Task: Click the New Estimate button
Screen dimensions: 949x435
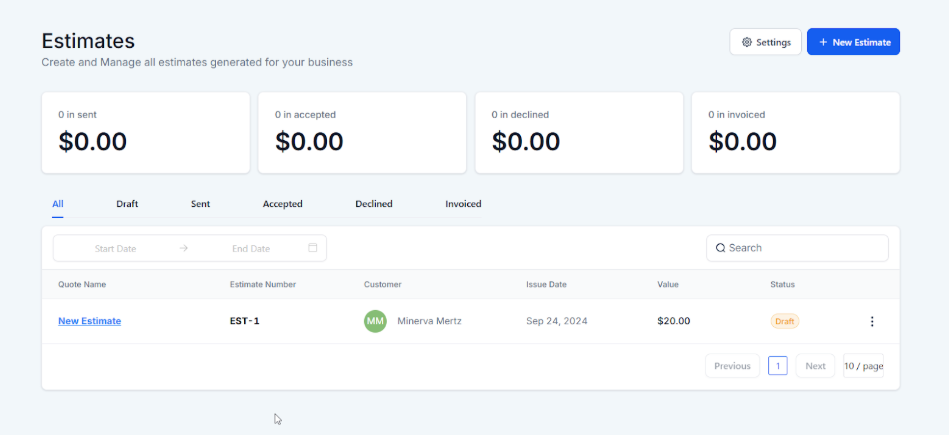Action: coord(853,42)
